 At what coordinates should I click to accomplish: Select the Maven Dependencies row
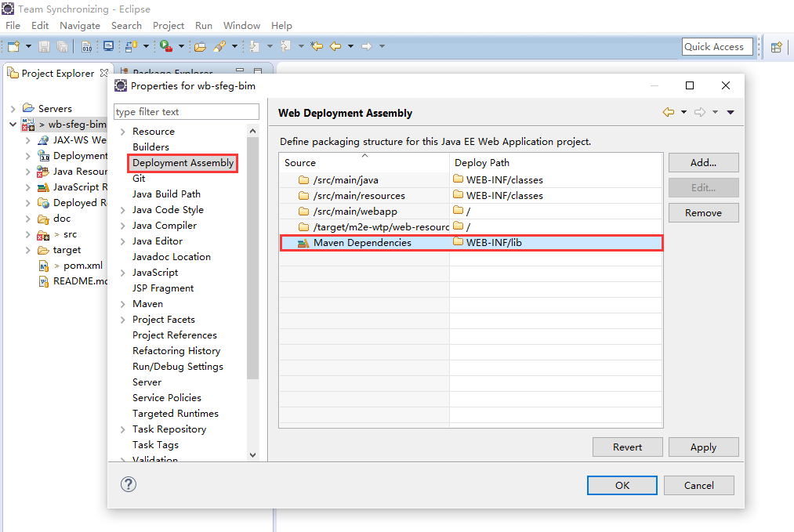(x=470, y=243)
